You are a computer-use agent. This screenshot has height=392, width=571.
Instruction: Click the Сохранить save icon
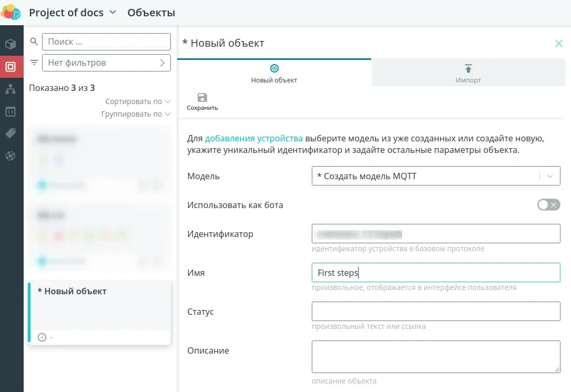[202, 98]
